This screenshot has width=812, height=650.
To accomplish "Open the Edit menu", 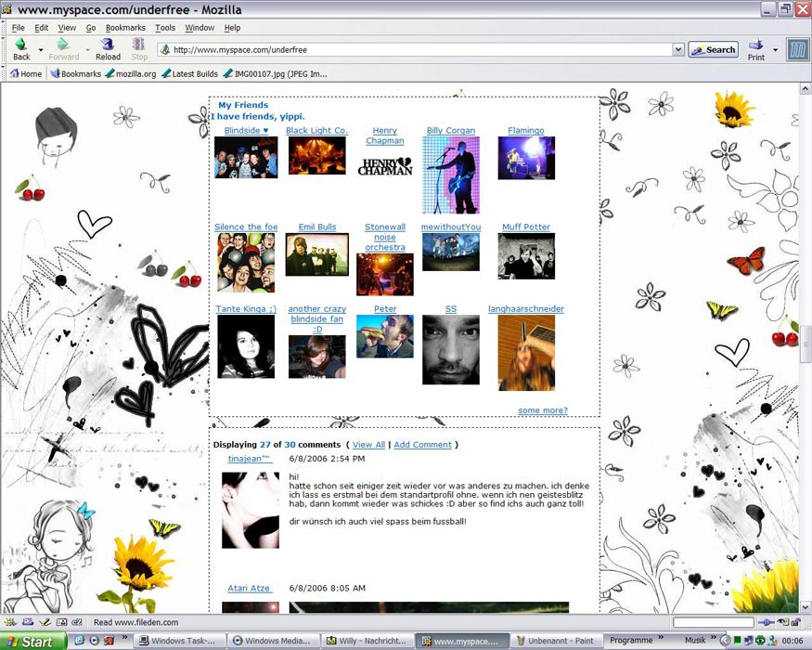I will click(x=42, y=28).
